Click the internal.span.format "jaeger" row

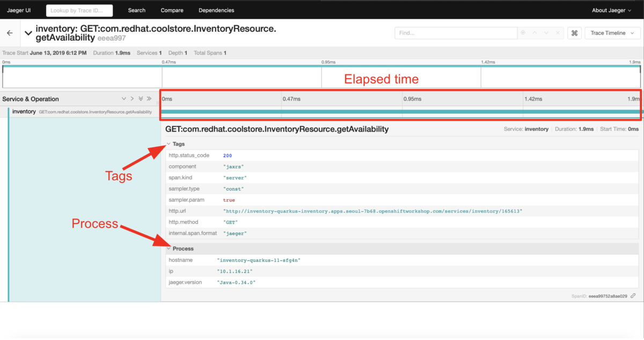(402, 233)
